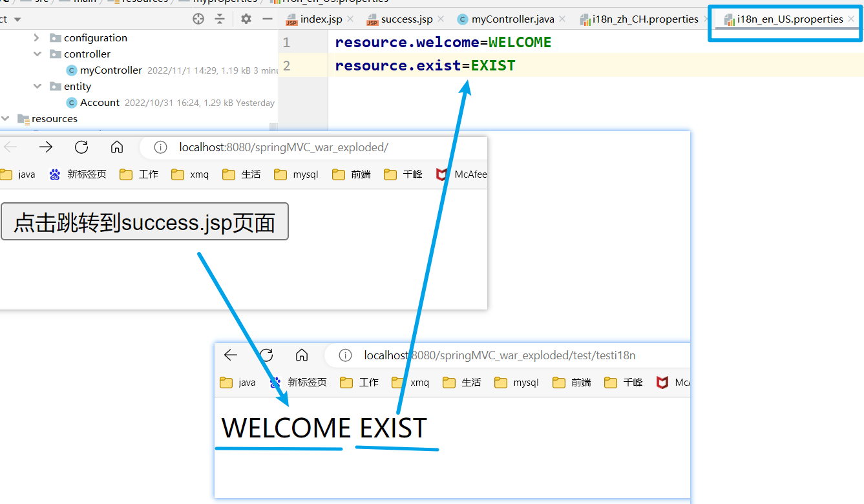Click the EXIST value in editor
Screen dimensions: 864x504
[x=492, y=65]
